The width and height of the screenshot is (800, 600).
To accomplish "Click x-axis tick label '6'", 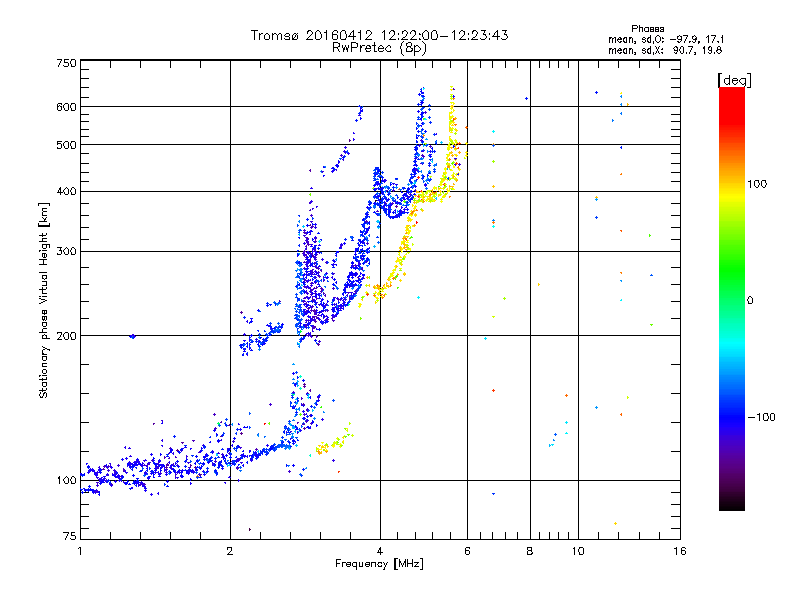I will [467, 551].
